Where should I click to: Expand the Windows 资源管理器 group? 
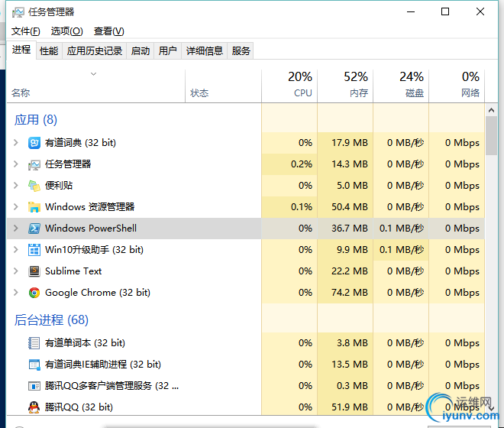pyautogui.click(x=16, y=207)
